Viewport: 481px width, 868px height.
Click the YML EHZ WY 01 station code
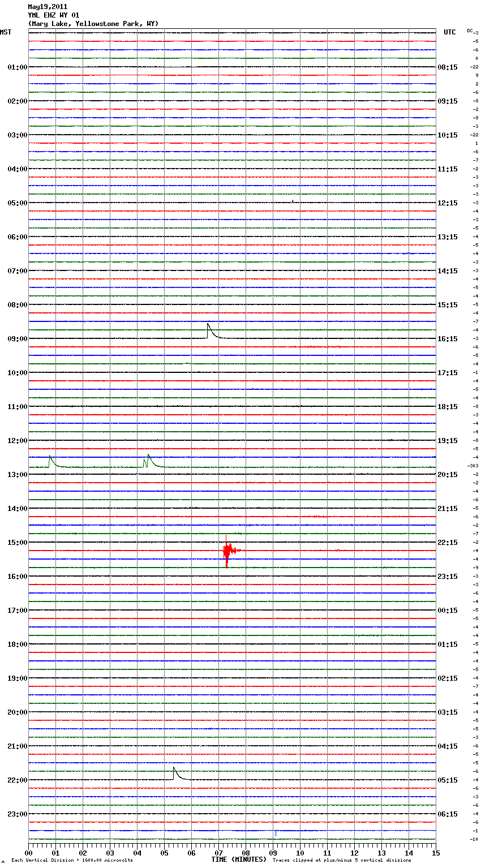(x=54, y=15)
